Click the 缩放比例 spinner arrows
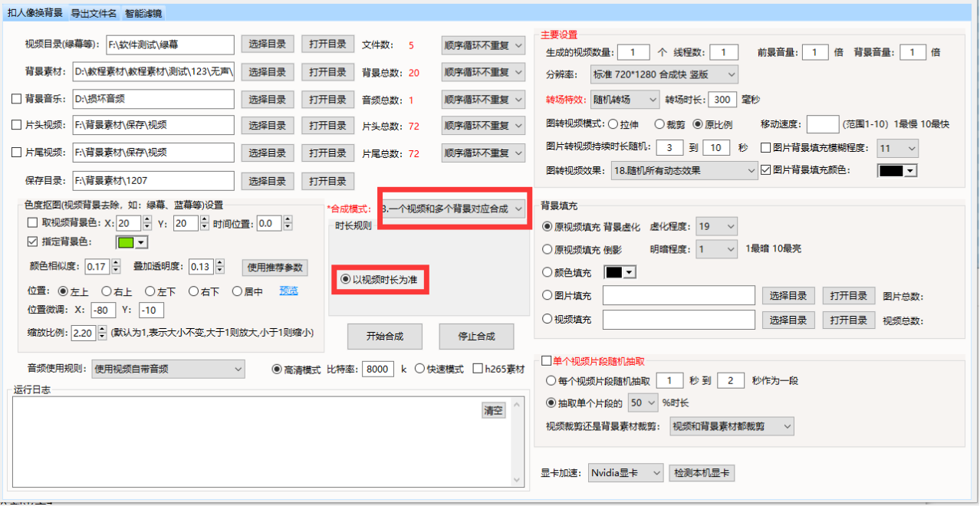980x506 pixels. (102, 333)
